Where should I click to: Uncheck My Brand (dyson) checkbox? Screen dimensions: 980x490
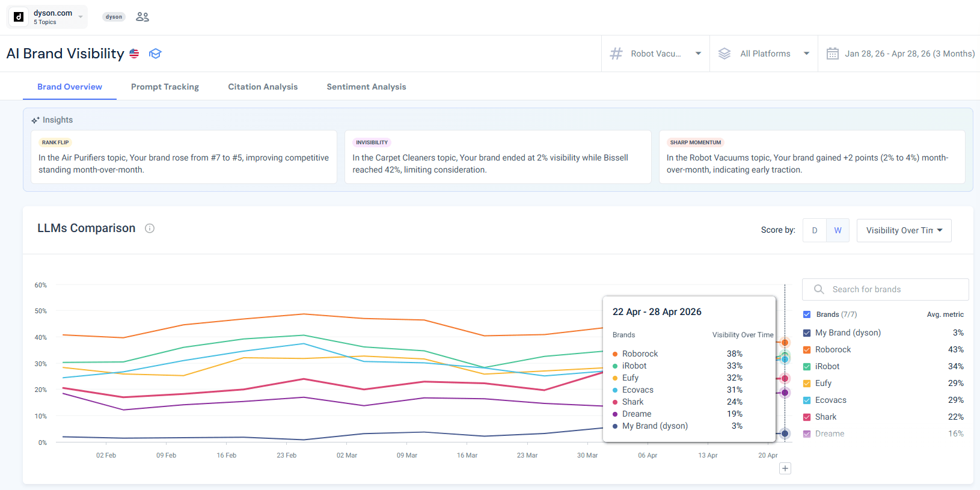tap(807, 333)
